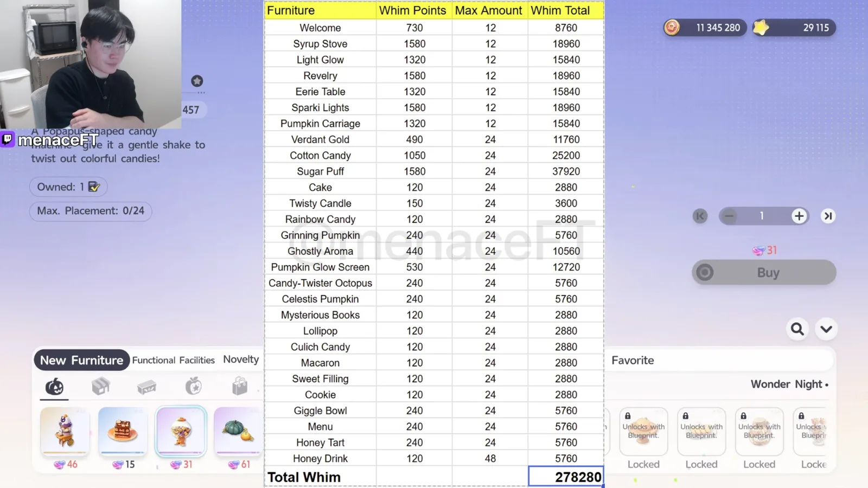Image resolution: width=868 pixels, height=488 pixels.
Task: Toggle the favorite star icon
Action: pyautogui.click(x=197, y=81)
